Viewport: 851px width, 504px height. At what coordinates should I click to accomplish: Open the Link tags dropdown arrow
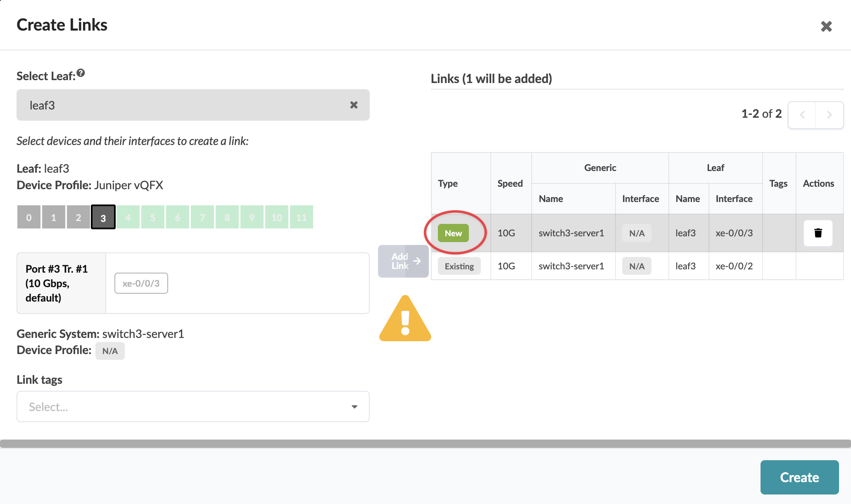point(354,407)
